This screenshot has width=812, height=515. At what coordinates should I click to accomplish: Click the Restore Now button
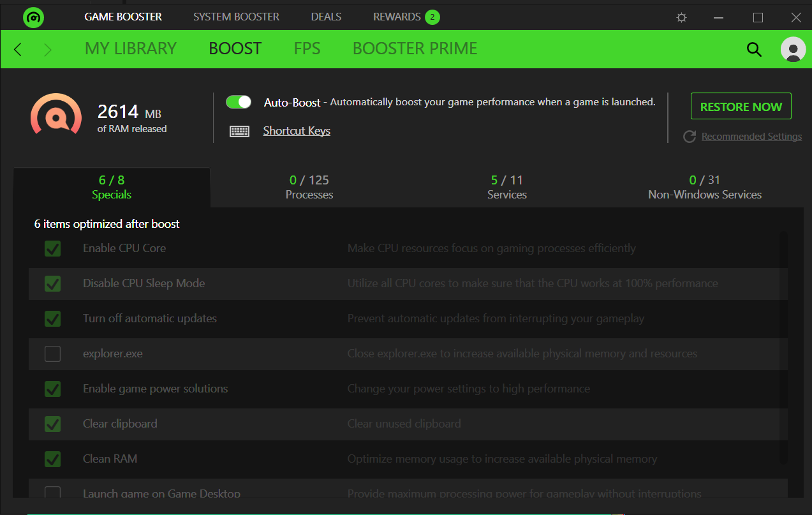[741, 107]
